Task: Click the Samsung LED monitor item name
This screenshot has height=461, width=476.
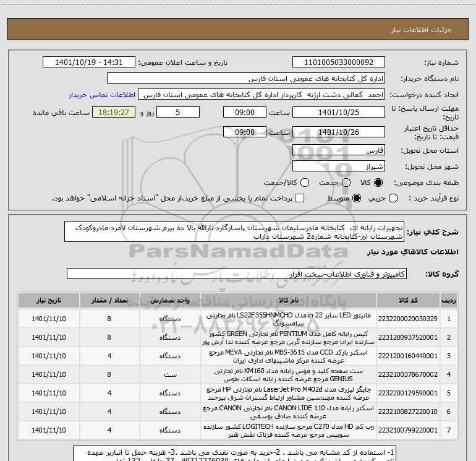Action: (289, 319)
